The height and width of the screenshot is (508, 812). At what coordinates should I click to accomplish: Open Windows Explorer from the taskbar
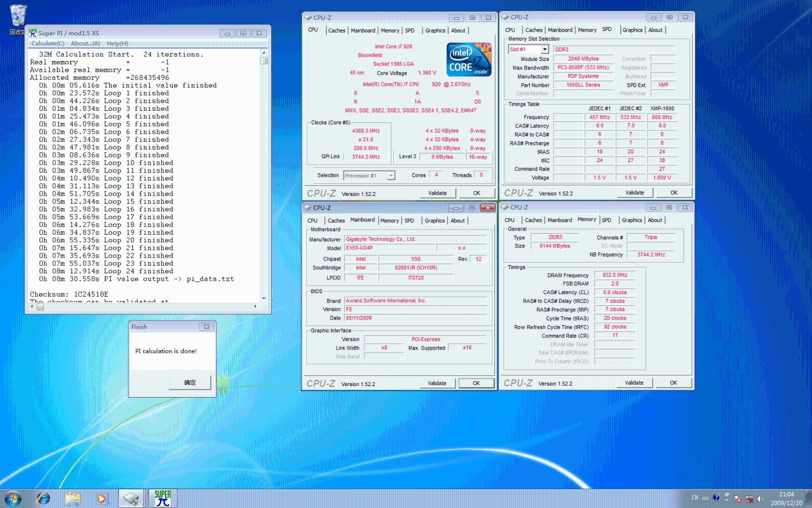[x=73, y=499]
